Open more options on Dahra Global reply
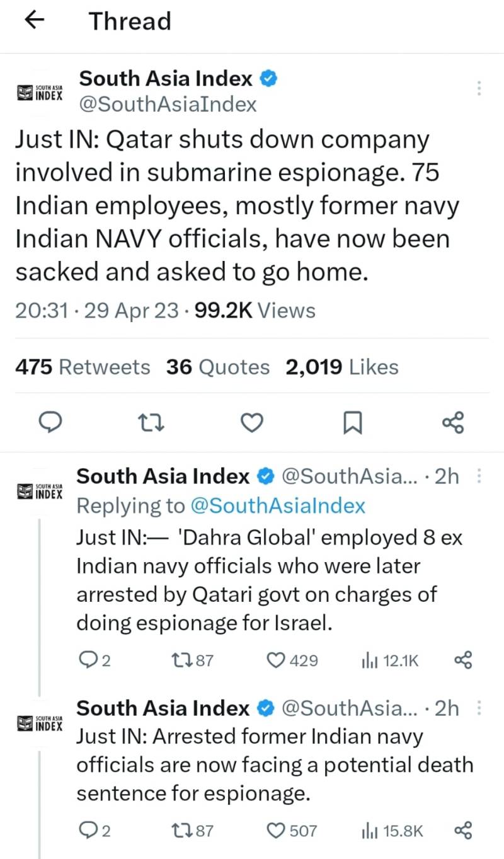This screenshot has height=859, width=504. (x=479, y=477)
